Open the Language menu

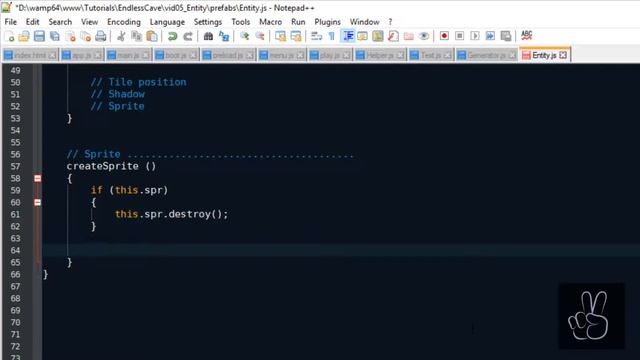pos(167,22)
